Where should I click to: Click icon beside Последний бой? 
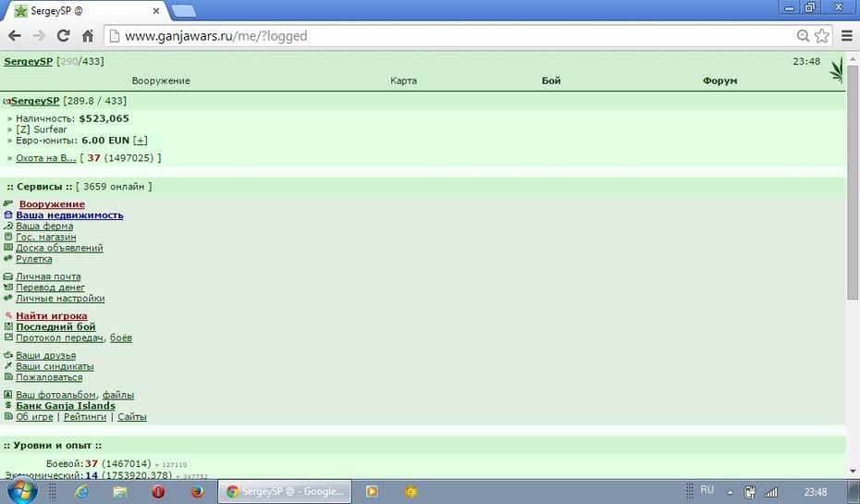tap(8, 326)
